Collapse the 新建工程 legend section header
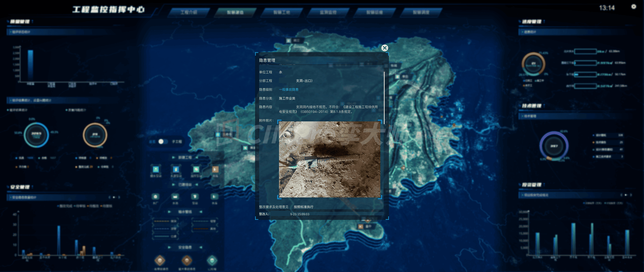 [185, 157]
